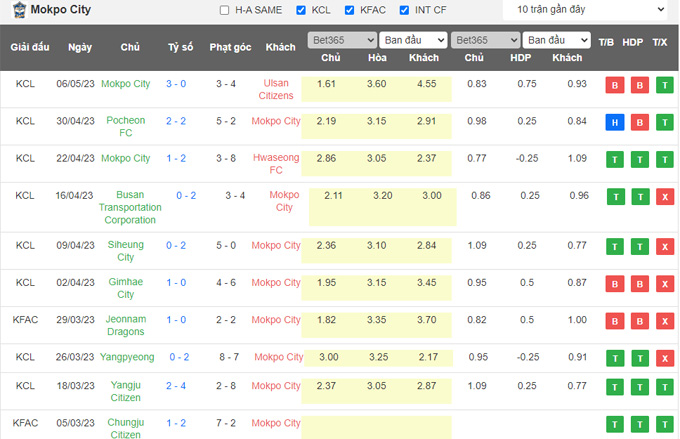Click the red X badge in Siheung City row
The height and width of the screenshot is (439, 680).
click(661, 246)
